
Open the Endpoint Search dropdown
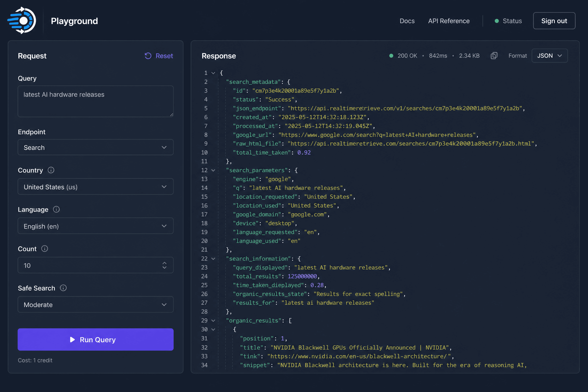(96, 147)
